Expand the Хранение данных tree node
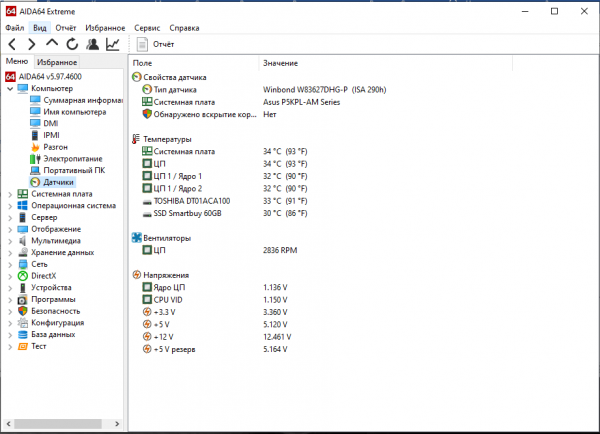This screenshot has width=600, height=434. [x=10, y=253]
